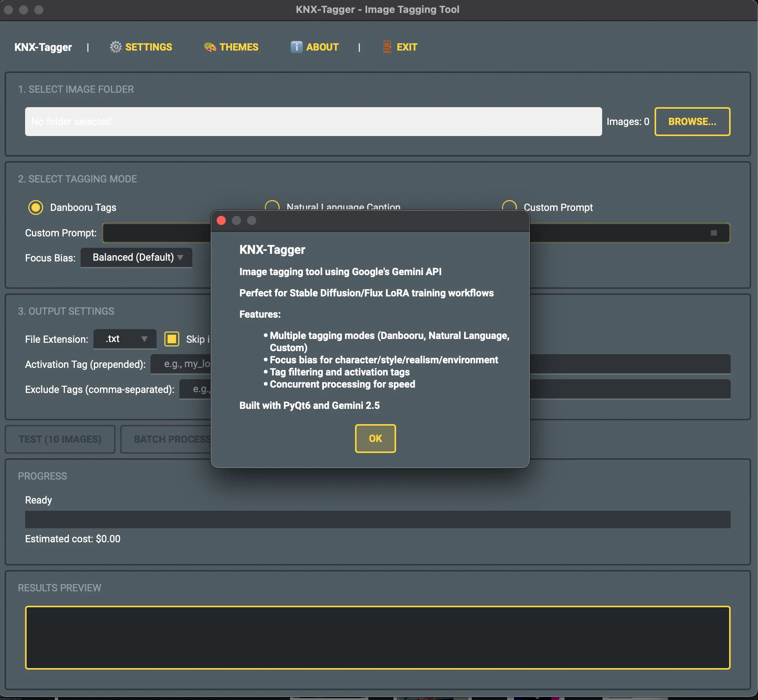Click the About info icon
Screen dimensions: 758x700
[297, 47]
